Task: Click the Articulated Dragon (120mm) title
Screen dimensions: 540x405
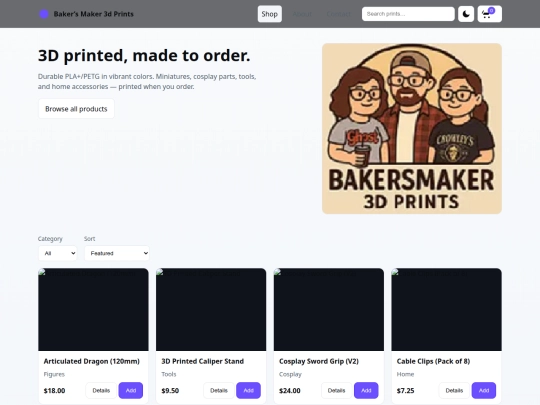Action: tap(92, 361)
